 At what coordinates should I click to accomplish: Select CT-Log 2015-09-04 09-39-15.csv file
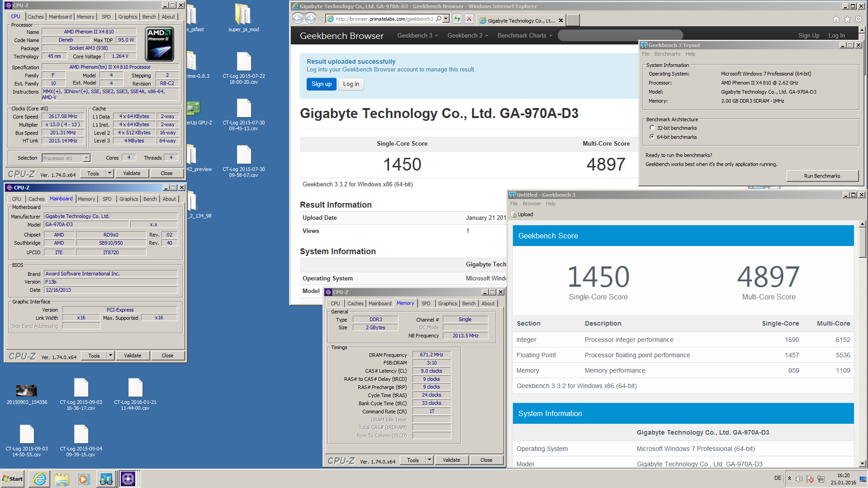click(x=81, y=441)
